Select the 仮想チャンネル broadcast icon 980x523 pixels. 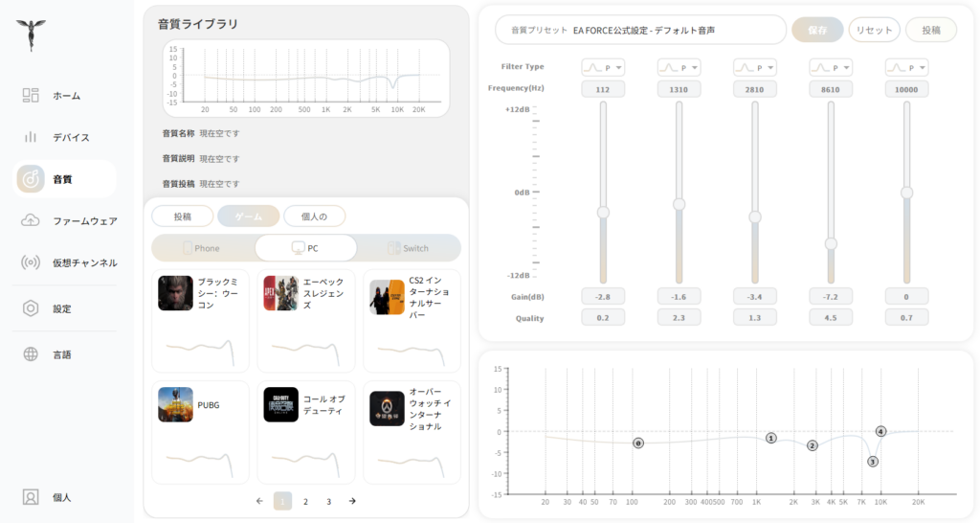tap(31, 262)
